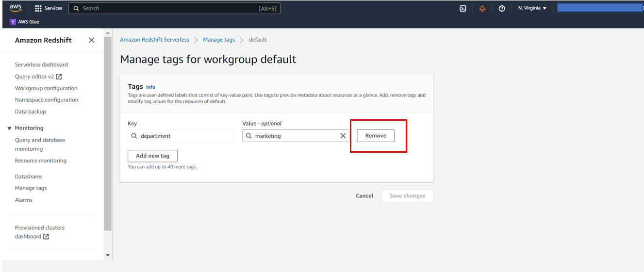Launch CloudShell from the top bar
This screenshot has height=272, width=644.
tap(463, 8)
